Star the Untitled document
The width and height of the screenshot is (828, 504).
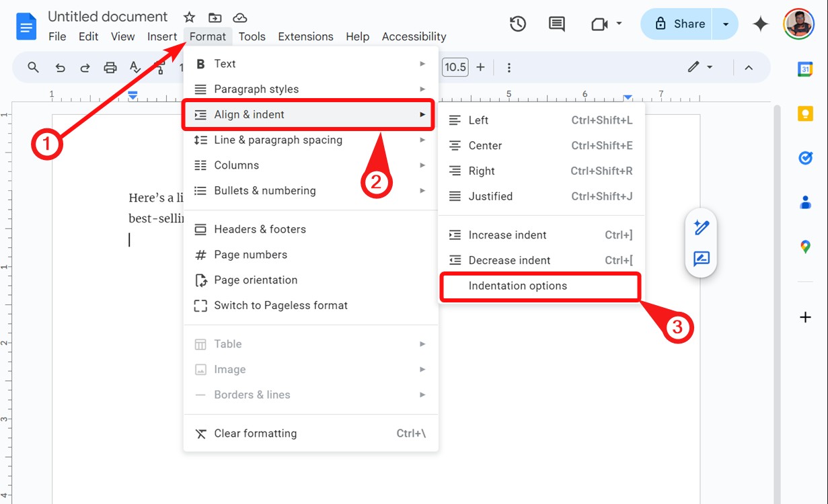click(189, 16)
